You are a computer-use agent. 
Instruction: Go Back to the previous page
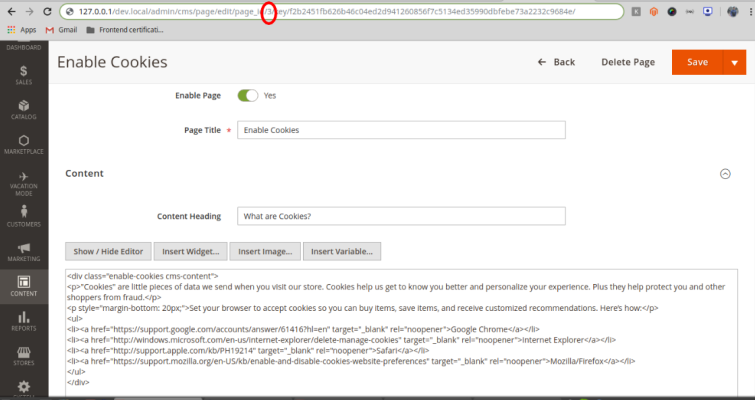(x=556, y=62)
